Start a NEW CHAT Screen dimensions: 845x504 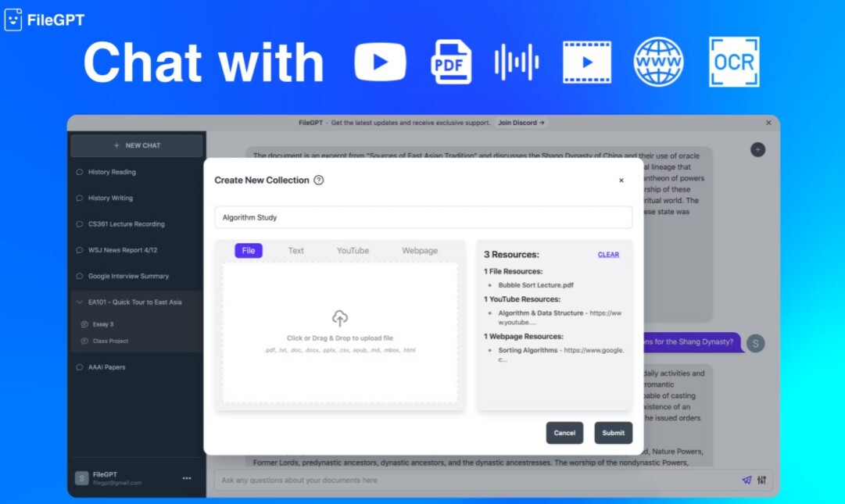(137, 145)
